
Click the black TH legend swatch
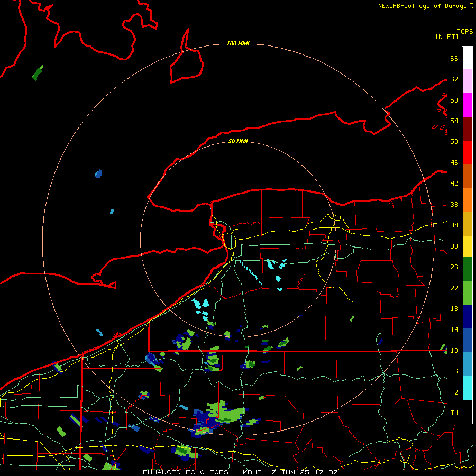click(467, 411)
